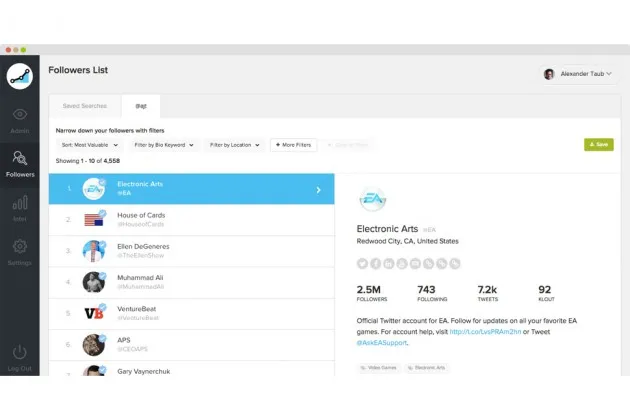This screenshot has height=420, width=630.
Task: Click the Video Games tag
Action: coord(378,368)
